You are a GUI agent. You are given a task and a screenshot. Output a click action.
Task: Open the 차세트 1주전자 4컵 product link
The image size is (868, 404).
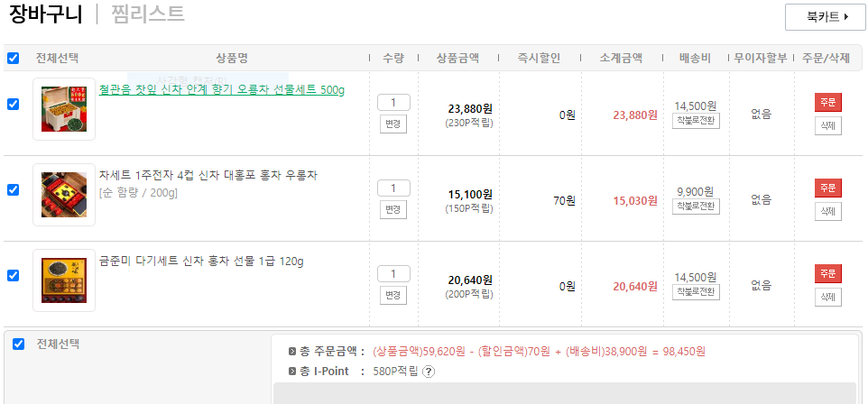pos(208,175)
